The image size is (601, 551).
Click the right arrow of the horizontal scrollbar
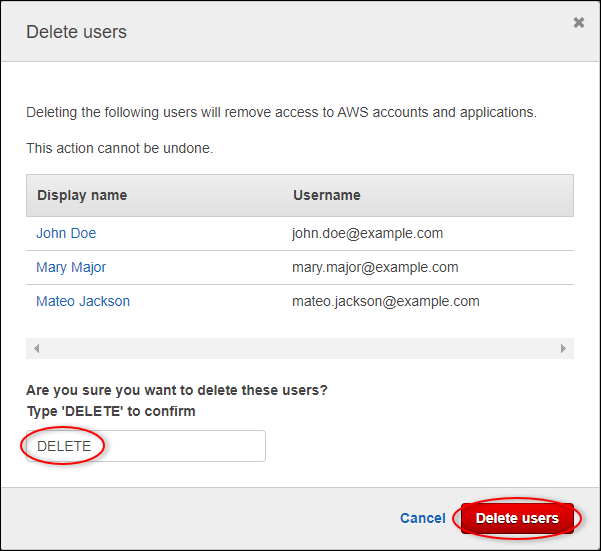tap(563, 348)
